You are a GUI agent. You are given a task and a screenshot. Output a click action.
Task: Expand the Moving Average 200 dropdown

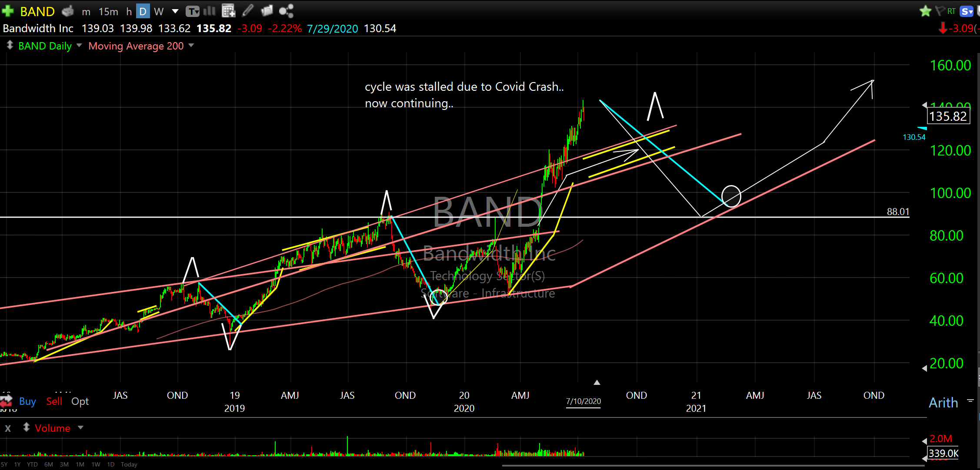tap(191, 45)
